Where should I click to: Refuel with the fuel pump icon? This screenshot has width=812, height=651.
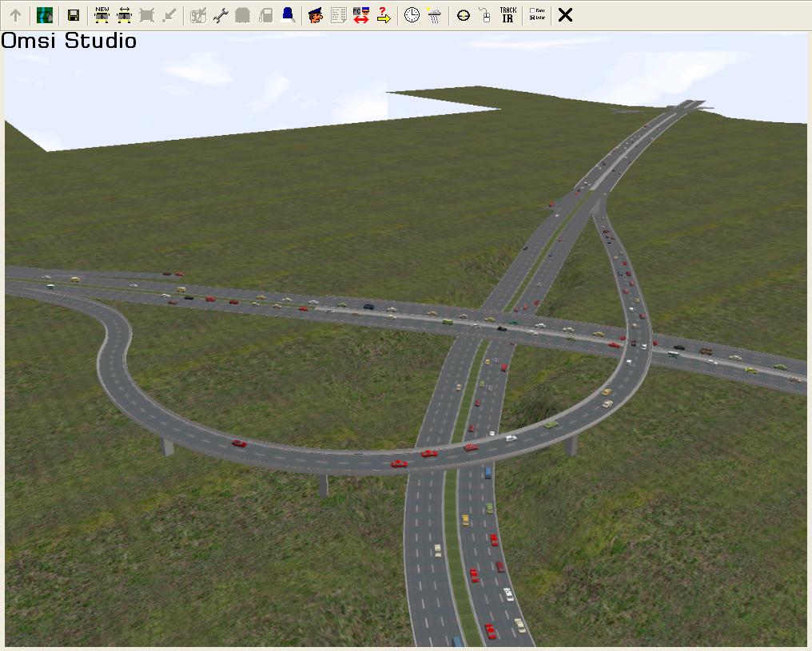point(265,15)
